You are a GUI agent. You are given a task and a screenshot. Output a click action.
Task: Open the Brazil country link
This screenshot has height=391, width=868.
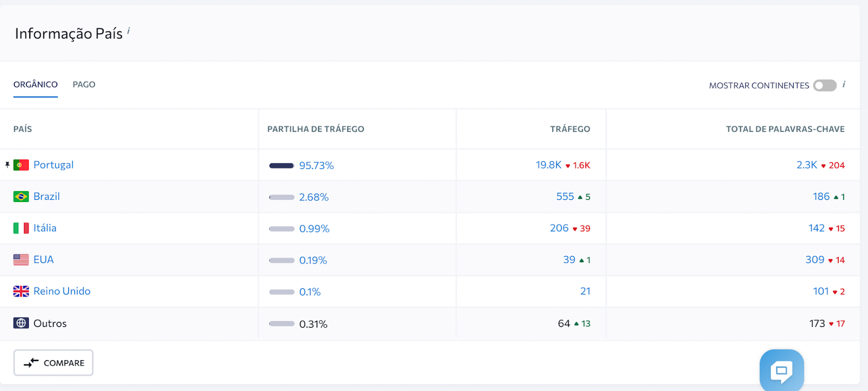point(47,197)
